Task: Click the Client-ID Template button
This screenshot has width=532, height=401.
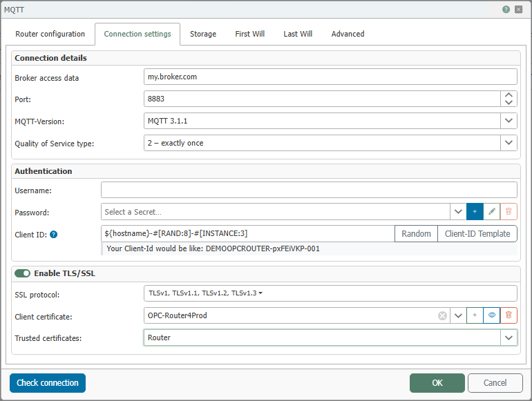Action: (477, 233)
